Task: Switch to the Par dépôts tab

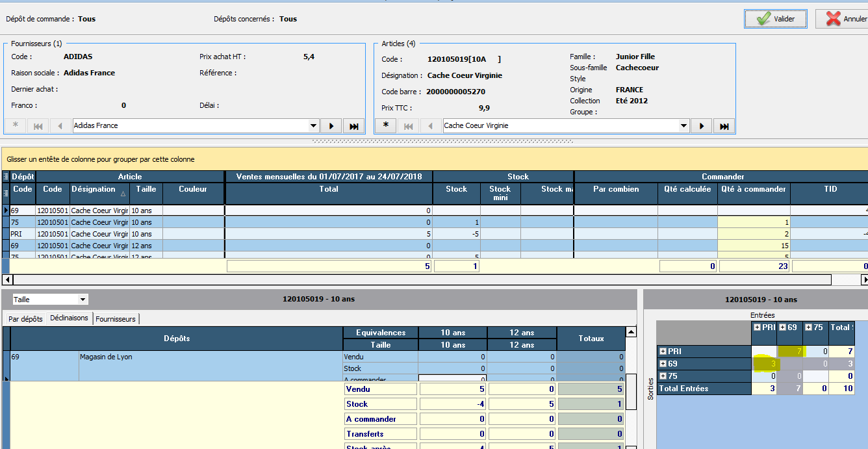Action: coord(26,318)
